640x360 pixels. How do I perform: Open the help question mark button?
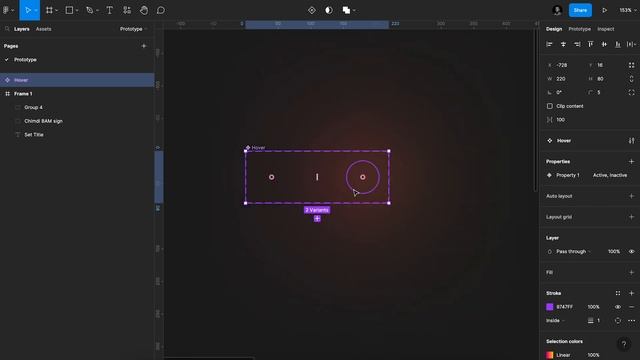tap(624, 344)
